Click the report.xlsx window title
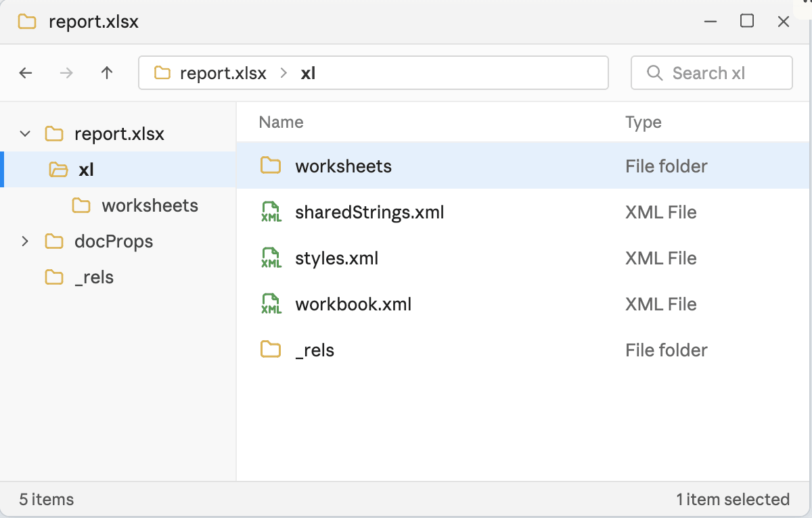Screen dimensions: 812x518 click(x=93, y=22)
